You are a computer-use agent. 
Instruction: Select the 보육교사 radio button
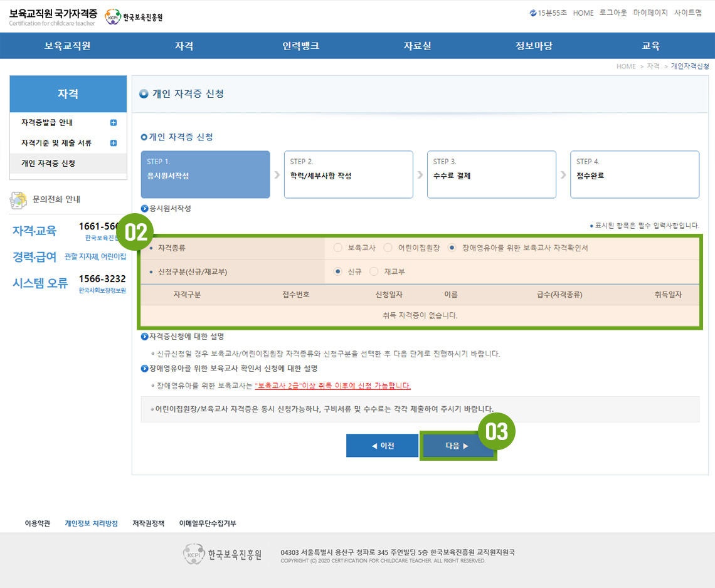point(338,248)
